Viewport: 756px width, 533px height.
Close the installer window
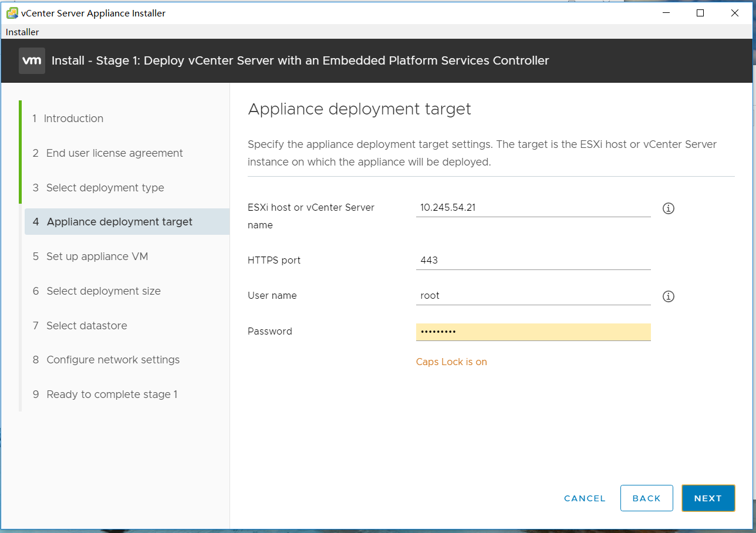[735, 13]
